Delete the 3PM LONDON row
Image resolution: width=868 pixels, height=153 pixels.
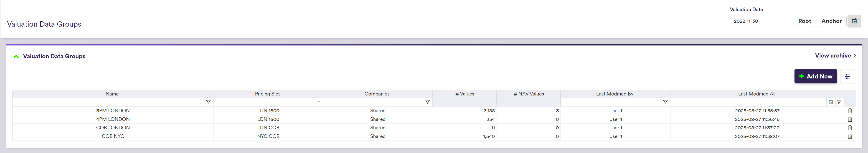click(x=850, y=111)
